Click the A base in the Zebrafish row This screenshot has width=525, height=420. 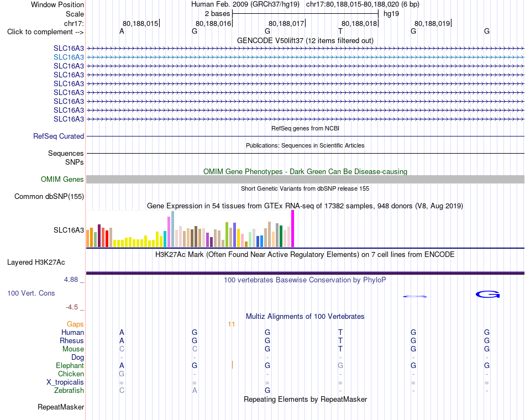(195, 391)
